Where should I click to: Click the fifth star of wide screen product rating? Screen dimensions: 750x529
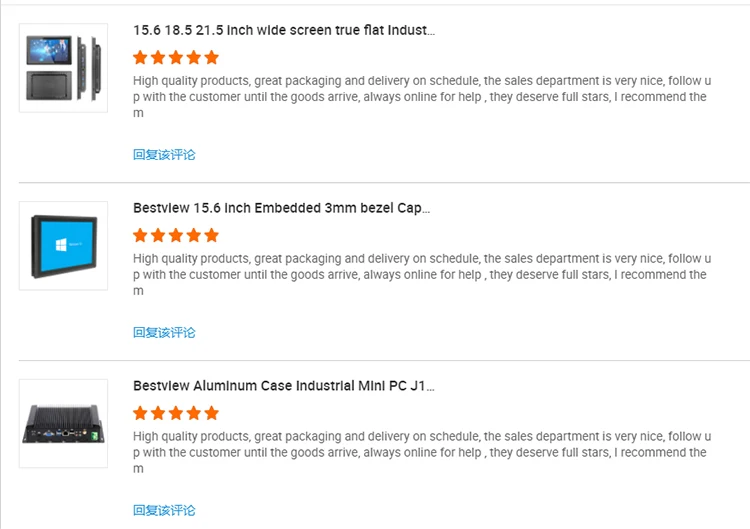click(x=211, y=58)
